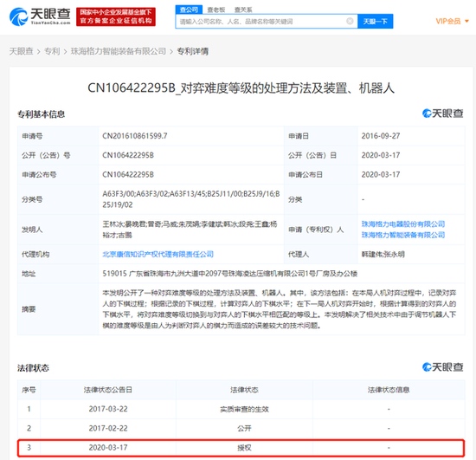Go to 天眼查 breadcrumb home link
The width and height of the screenshot is (476, 460).
pyautogui.click(x=21, y=51)
